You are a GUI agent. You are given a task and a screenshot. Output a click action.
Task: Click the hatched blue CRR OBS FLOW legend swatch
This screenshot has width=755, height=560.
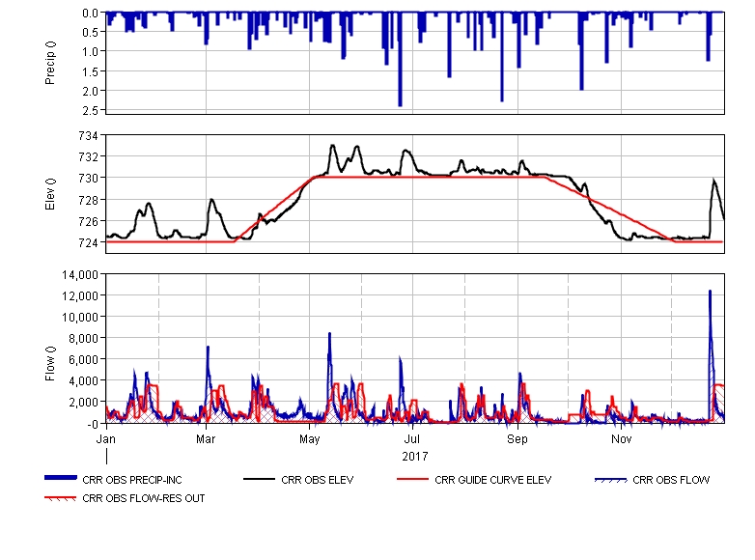(x=612, y=479)
